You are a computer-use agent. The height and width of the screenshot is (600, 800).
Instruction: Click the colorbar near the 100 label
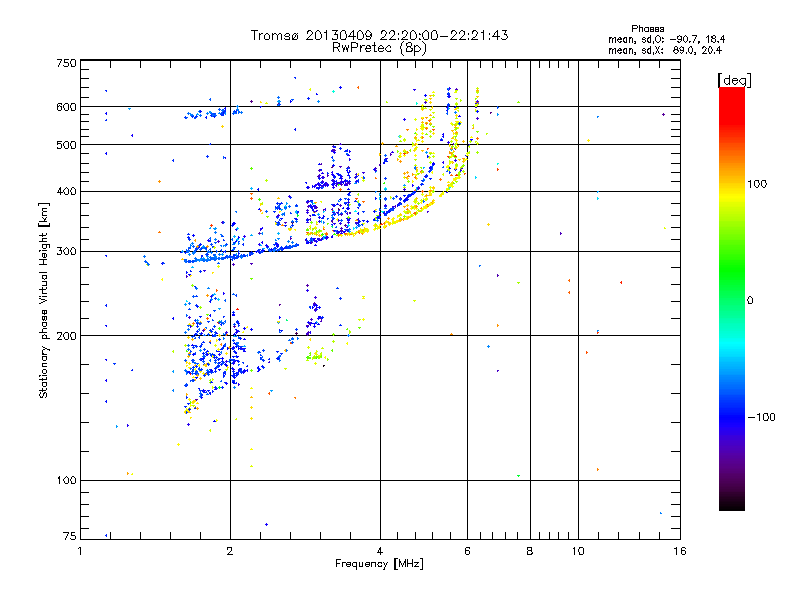(732, 184)
